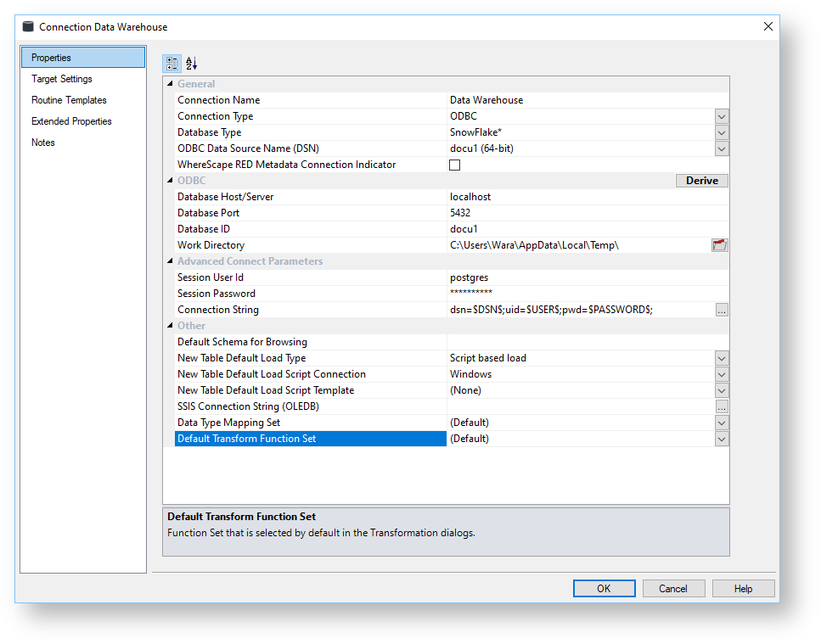Open Data Type Mapping Set dropdown
The height and width of the screenshot is (644, 821).
722,423
